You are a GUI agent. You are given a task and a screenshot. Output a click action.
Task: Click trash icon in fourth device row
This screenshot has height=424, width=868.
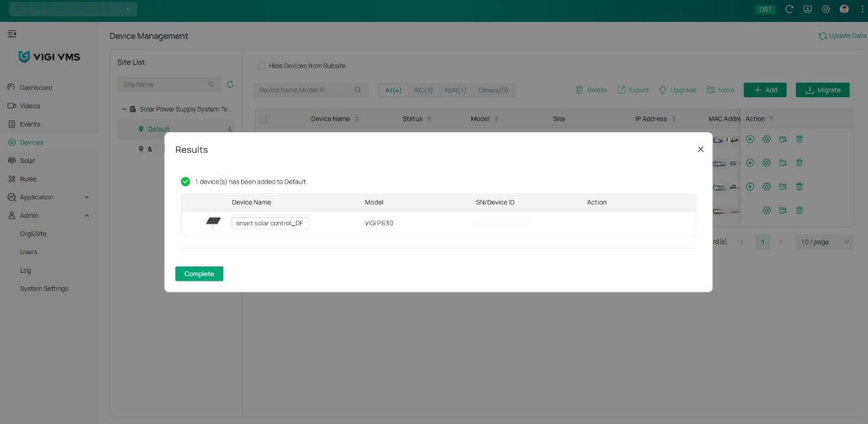coord(799,210)
